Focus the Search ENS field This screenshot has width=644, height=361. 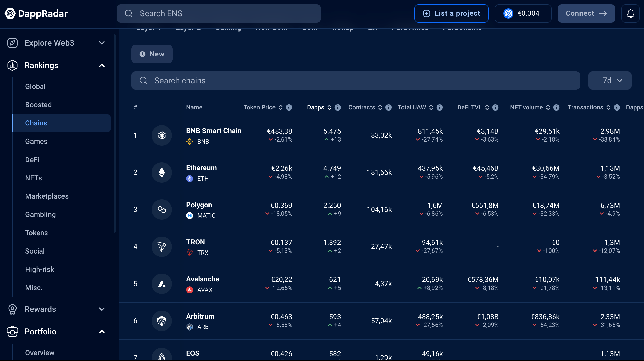[219, 13]
